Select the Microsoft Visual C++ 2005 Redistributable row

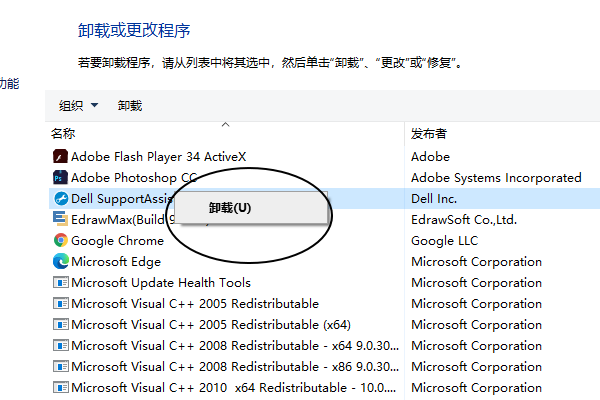coord(195,304)
